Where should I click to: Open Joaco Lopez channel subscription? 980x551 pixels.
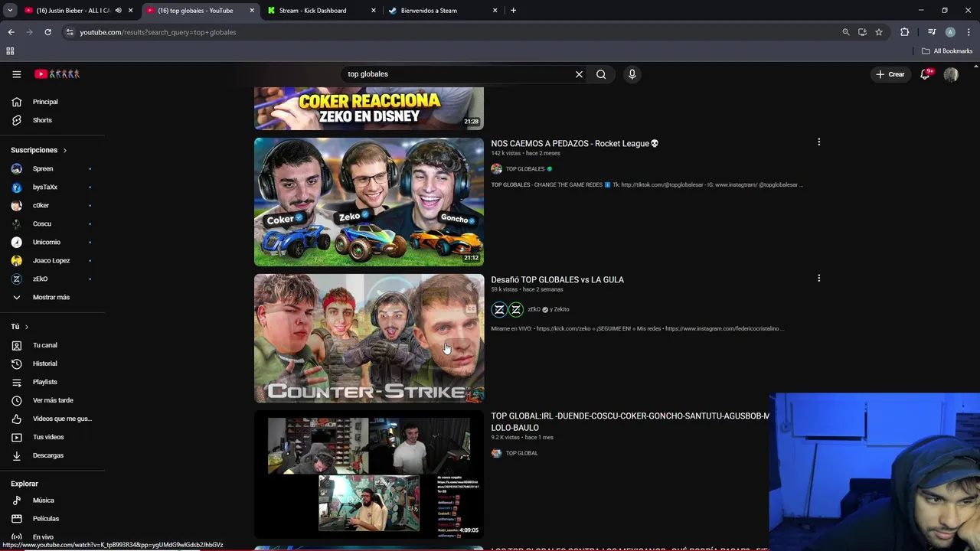[53, 260]
